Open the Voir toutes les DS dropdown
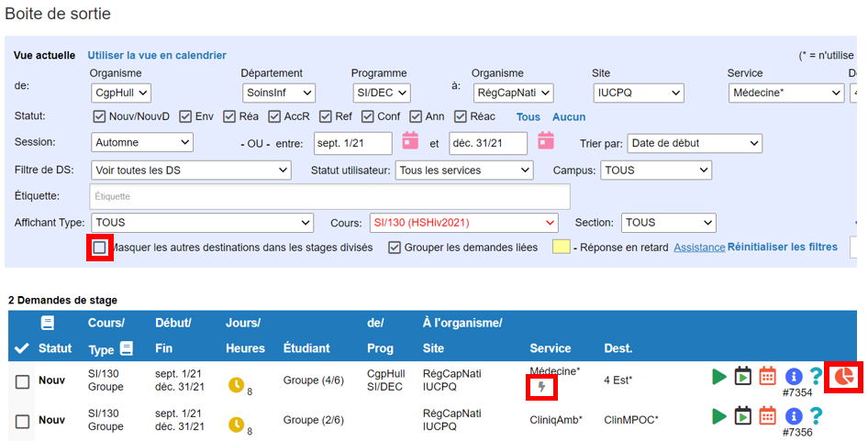The height and width of the screenshot is (441, 868). click(191, 171)
